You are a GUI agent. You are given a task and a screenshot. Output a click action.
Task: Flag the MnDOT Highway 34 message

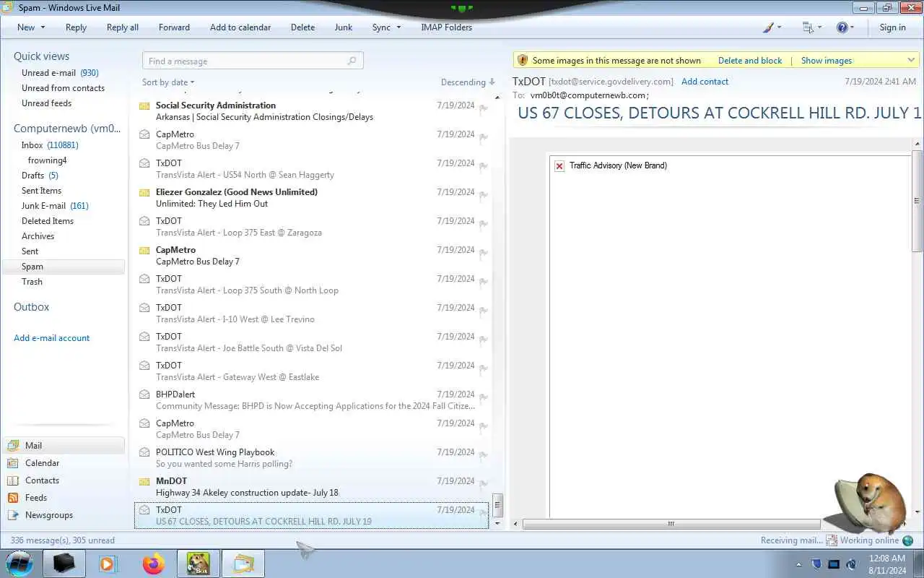[x=484, y=484]
